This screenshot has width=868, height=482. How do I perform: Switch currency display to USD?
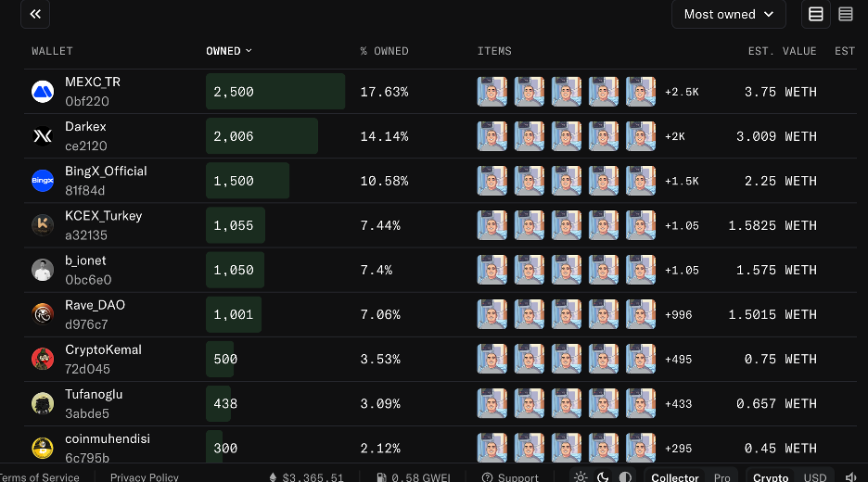tap(815, 477)
